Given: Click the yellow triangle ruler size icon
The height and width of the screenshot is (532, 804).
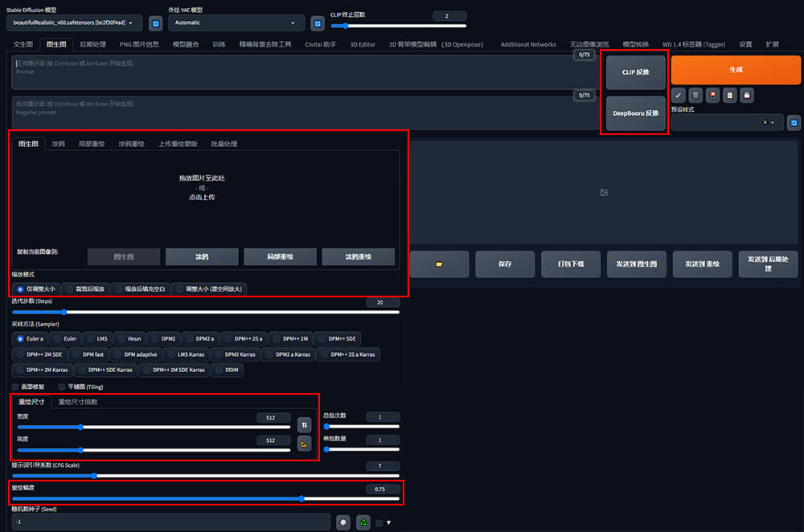Looking at the screenshot, I should (304, 443).
